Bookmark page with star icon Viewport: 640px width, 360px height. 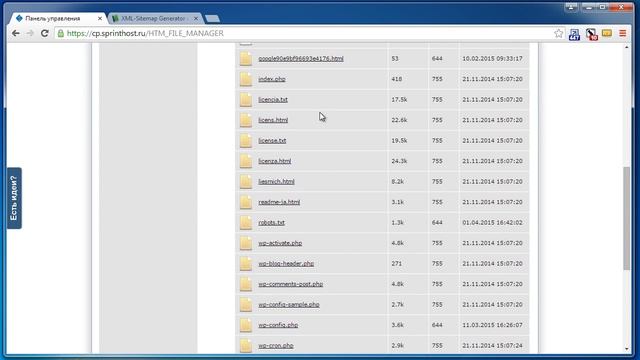pos(558,33)
